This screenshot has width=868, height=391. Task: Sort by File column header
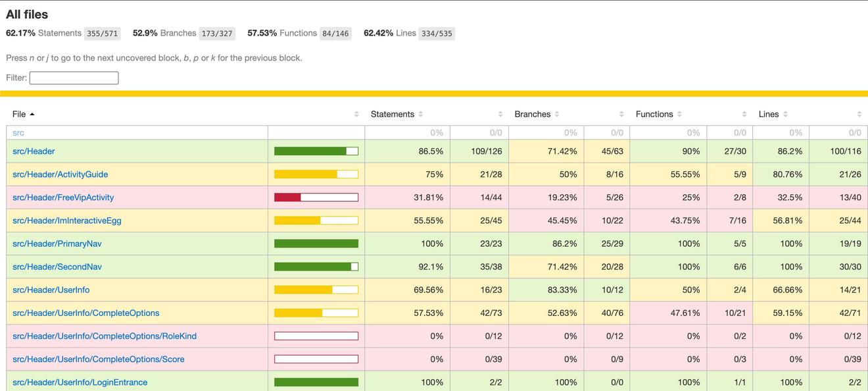[19, 114]
